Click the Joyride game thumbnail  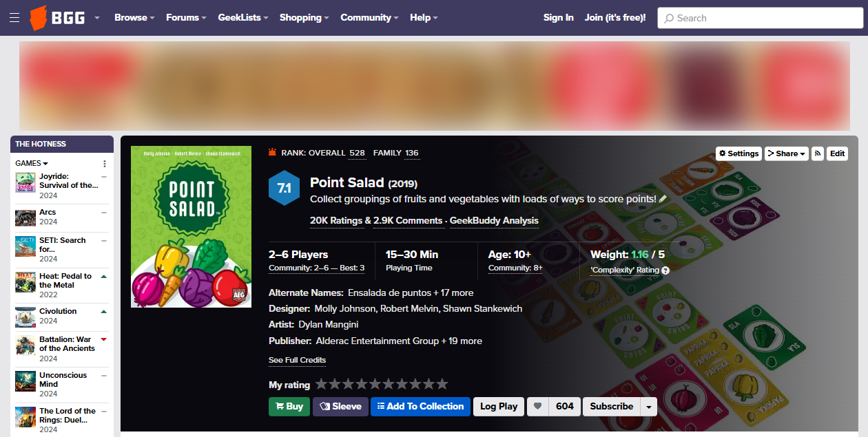pyautogui.click(x=25, y=184)
